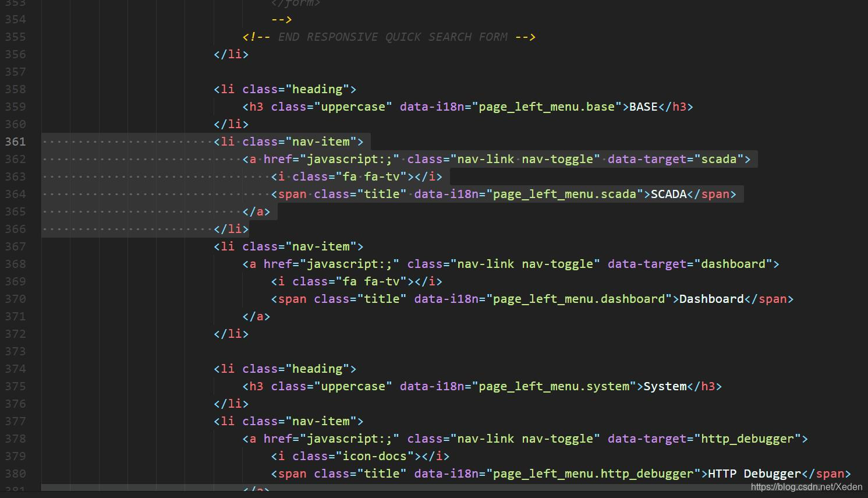Click "uppercase" class value on line 359
This screenshot has height=498, width=868.
353,107
